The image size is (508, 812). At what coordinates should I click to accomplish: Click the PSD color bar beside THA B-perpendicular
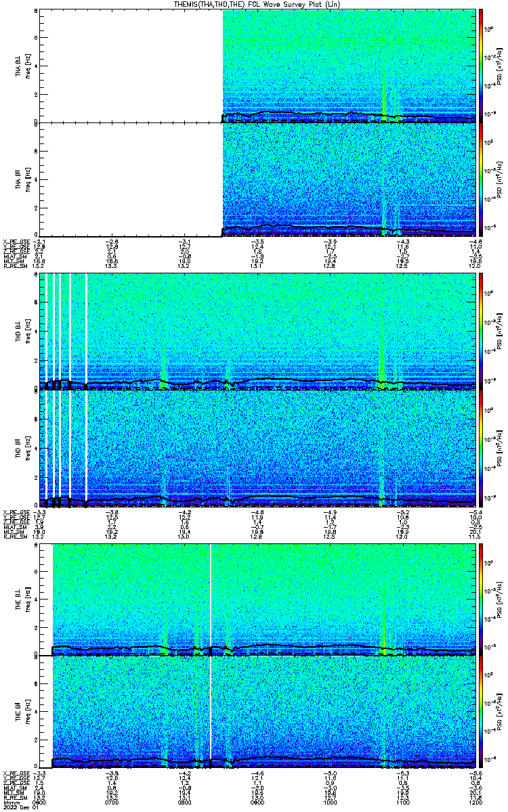481,66
